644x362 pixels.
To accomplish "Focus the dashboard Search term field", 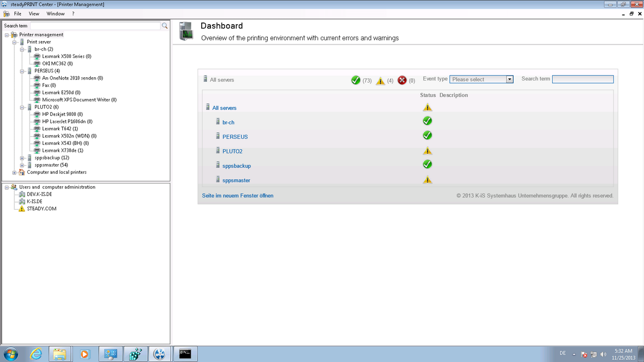I will [583, 79].
